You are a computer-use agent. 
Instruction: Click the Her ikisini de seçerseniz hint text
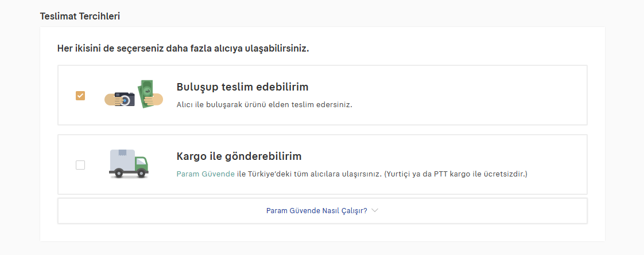tap(183, 49)
